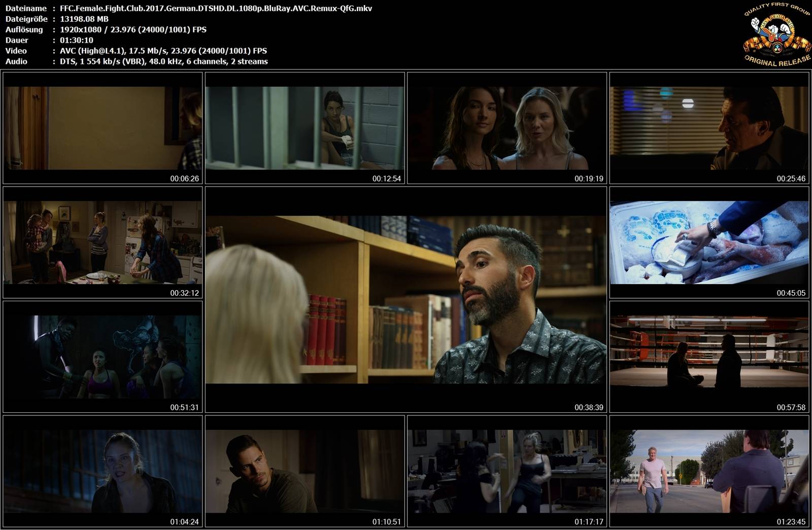Click the "Video" label
This screenshot has height=530, width=812.
coord(16,51)
